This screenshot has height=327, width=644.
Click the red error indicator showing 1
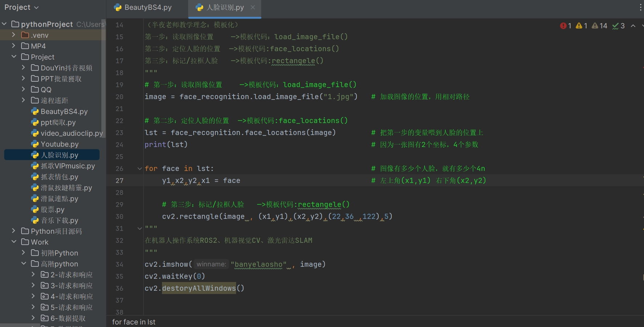tap(566, 26)
